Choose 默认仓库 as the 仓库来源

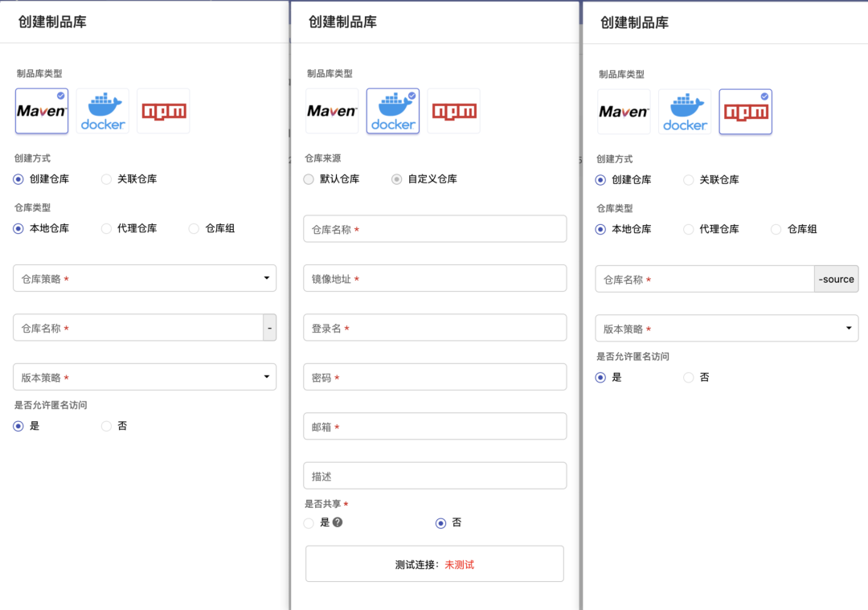309,179
